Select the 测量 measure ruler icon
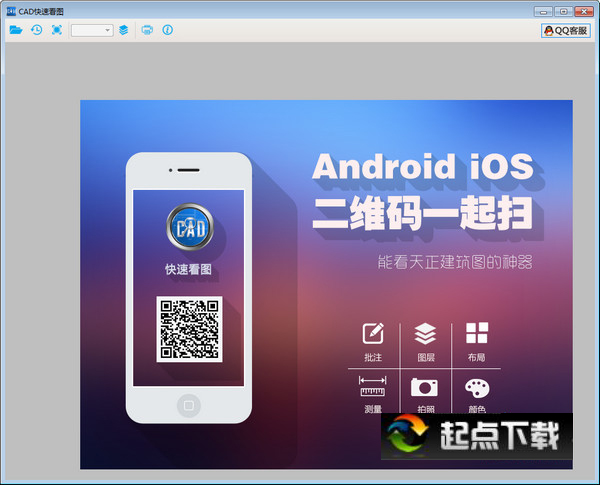This screenshot has height=485, width=600. [372, 386]
